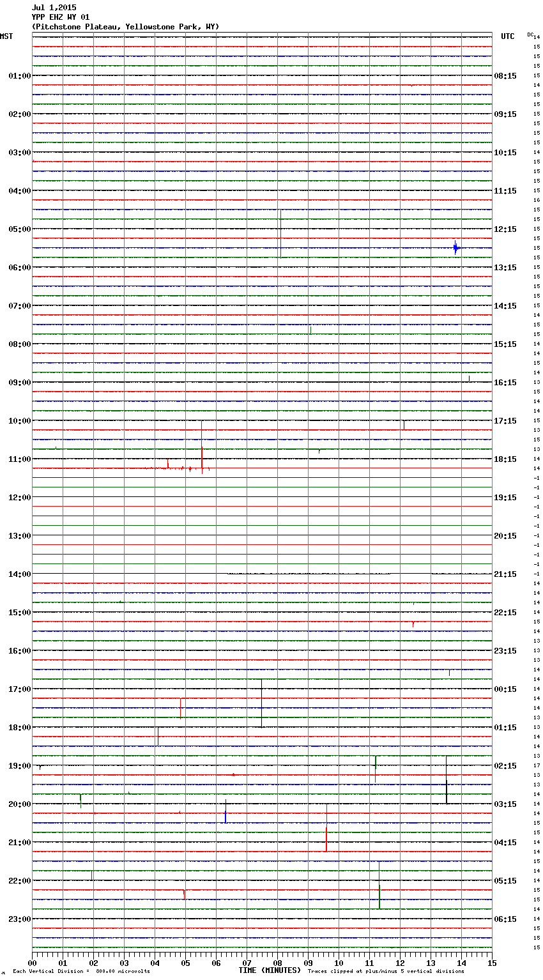Screen dimensions: 543x980
Task: Click the 16:15 UTC time label
Action: click(505, 383)
